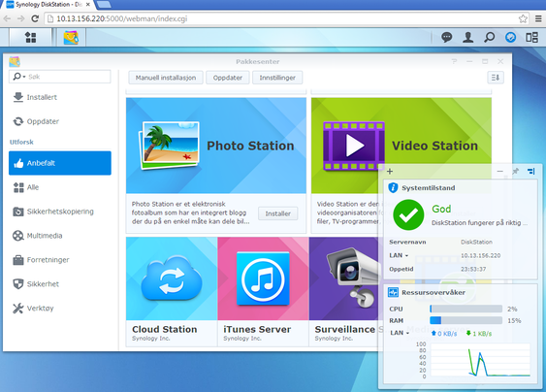Image resolution: width=546 pixels, height=392 pixels.
Task: Click the Systemtilstand shield icon
Action: coord(393,187)
